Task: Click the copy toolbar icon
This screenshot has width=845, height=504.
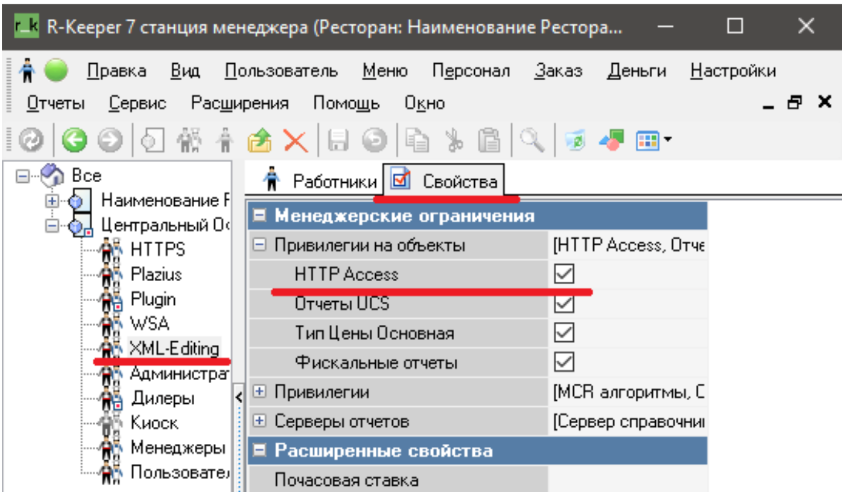Action: [416, 140]
